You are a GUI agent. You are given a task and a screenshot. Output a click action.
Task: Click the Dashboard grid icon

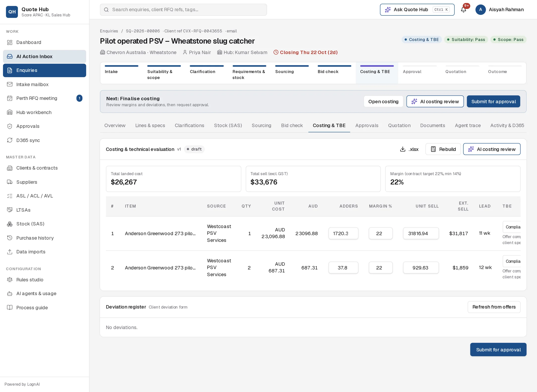[x=10, y=42]
